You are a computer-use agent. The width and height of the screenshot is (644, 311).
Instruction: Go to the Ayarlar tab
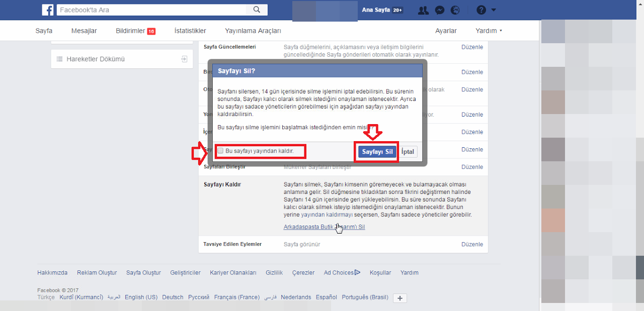pos(446,31)
